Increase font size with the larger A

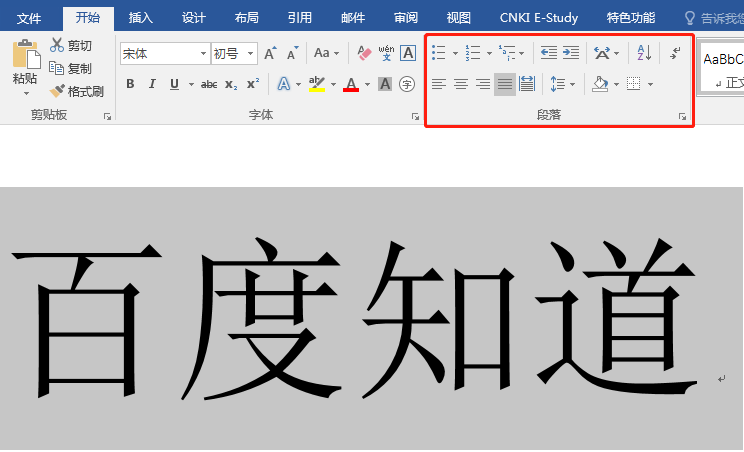pyautogui.click(x=270, y=53)
